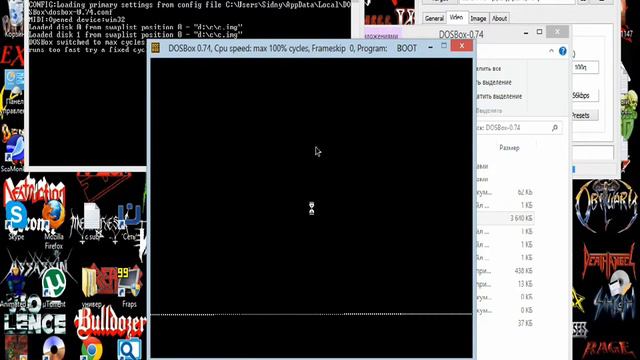
Task: Switch to the Image tab in the settings dialog
Action: click(x=478, y=18)
